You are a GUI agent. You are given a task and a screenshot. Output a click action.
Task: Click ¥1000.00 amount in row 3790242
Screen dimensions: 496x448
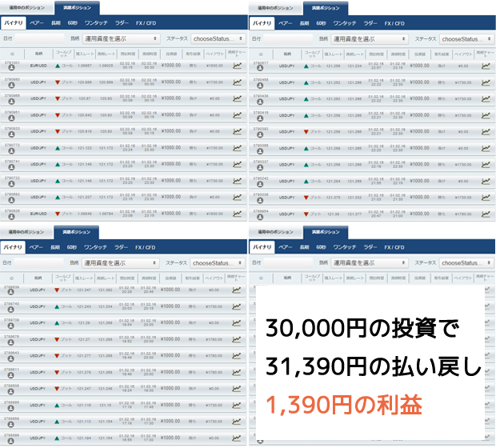(419, 181)
